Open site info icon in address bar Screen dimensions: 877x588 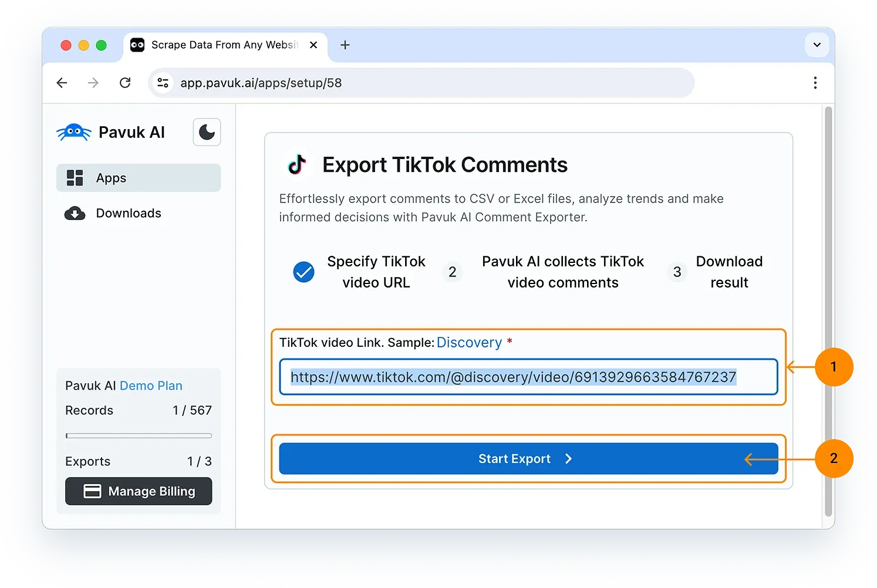pyautogui.click(x=163, y=83)
